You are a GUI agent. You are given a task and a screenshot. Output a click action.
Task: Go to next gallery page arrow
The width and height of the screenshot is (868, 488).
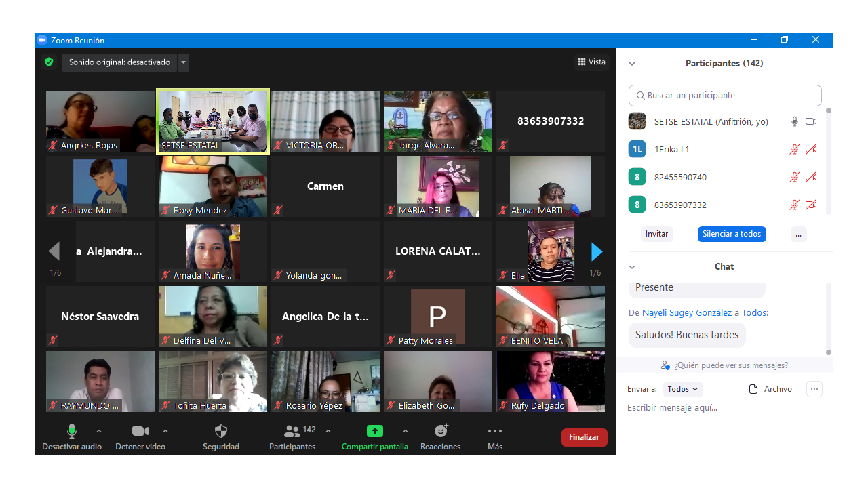597,252
